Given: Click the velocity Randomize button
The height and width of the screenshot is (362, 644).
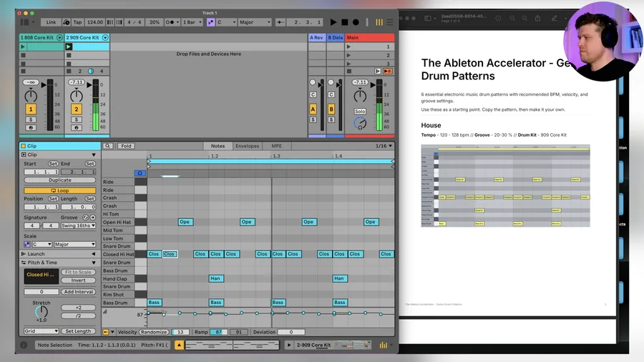Looking at the screenshot, I should pos(154,332).
